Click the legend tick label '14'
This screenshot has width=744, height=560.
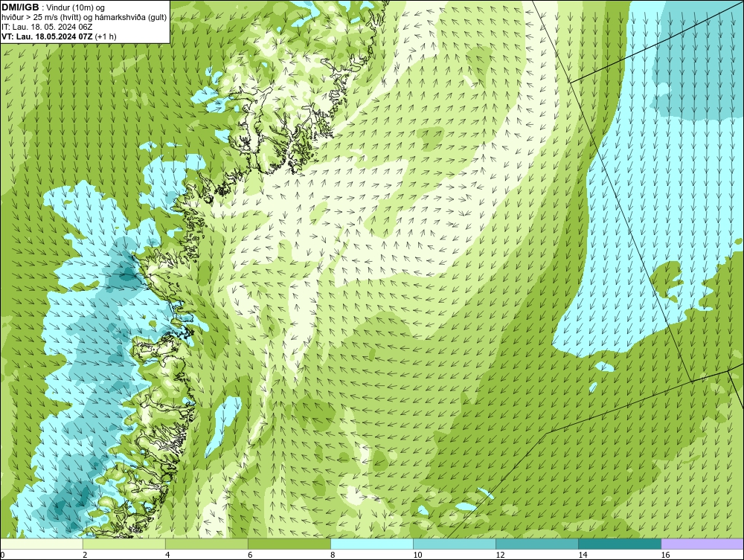[x=583, y=555]
